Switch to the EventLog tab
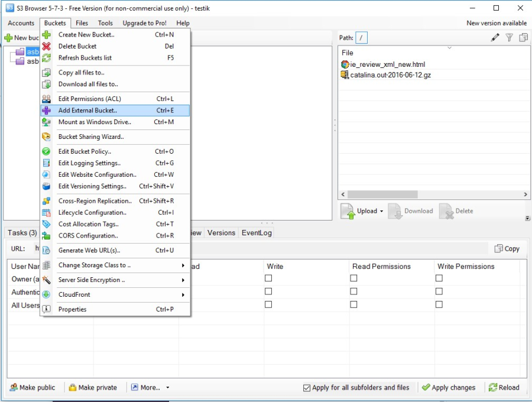 [257, 233]
